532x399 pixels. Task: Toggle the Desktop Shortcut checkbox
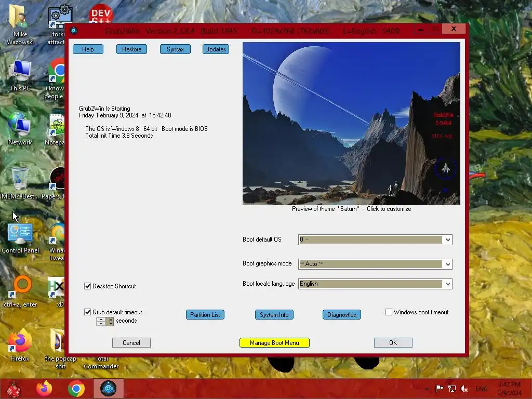(87, 286)
